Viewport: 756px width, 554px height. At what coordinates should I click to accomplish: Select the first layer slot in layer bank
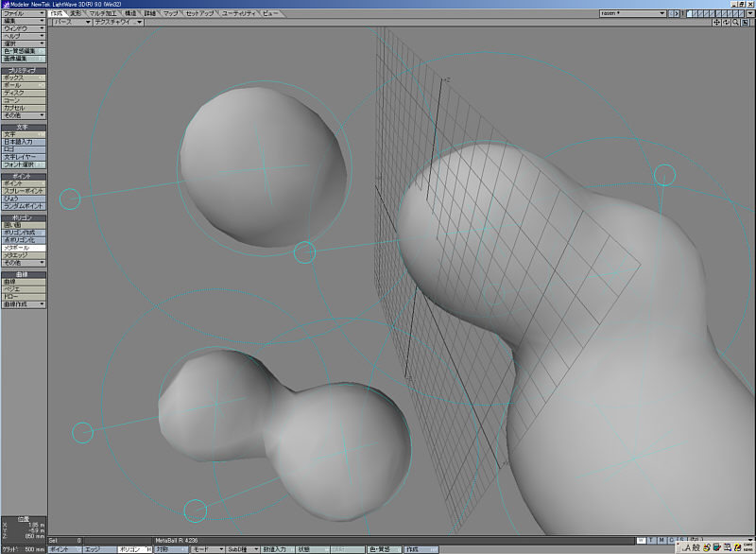(689, 14)
